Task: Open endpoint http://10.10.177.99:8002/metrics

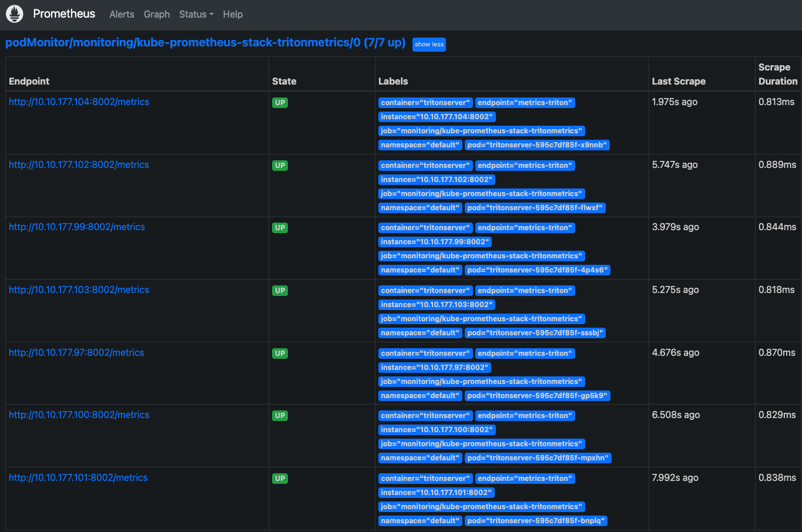Action: [x=77, y=227]
